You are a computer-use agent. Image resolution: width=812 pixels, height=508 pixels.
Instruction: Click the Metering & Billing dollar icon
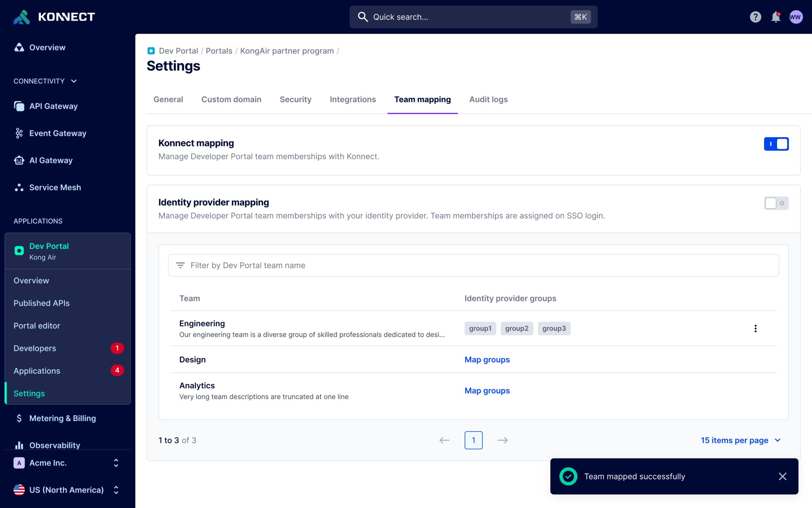(x=19, y=418)
